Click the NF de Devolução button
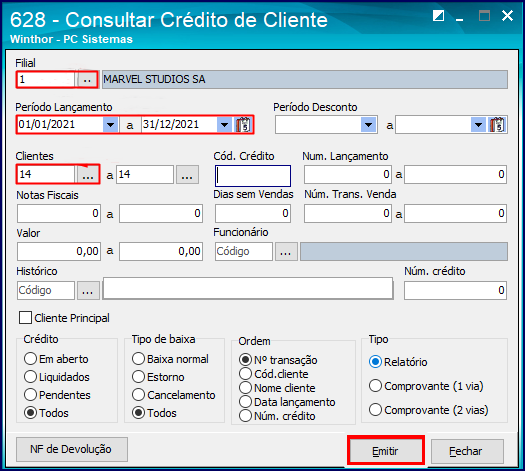The height and width of the screenshot is (471, 525). point(72,449)
